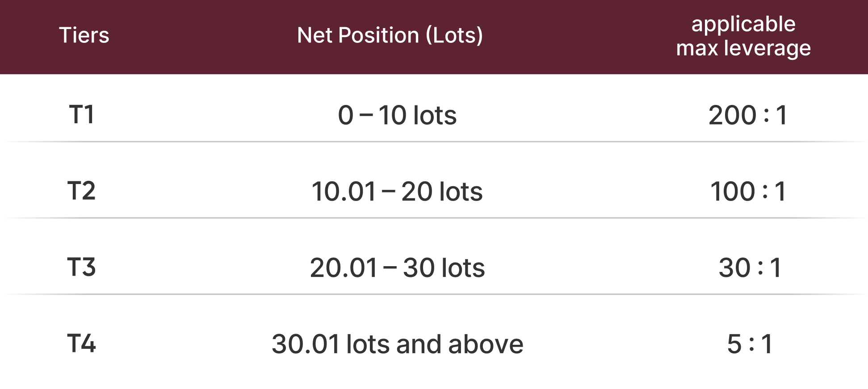868x389 pixels.
Task: Click the 0 – 10 lots cell
Action: [x=397, y=115]
